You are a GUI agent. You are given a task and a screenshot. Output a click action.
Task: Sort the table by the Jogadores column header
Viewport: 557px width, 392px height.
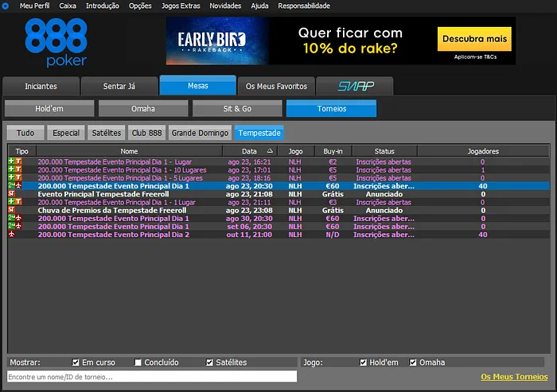tap(483, 151)
